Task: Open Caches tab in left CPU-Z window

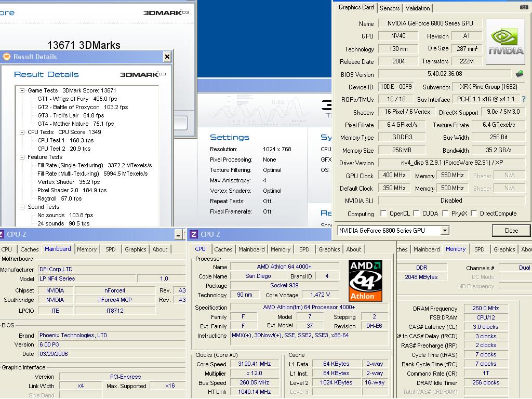Action: pyautogui.click(x=30, y=249)
